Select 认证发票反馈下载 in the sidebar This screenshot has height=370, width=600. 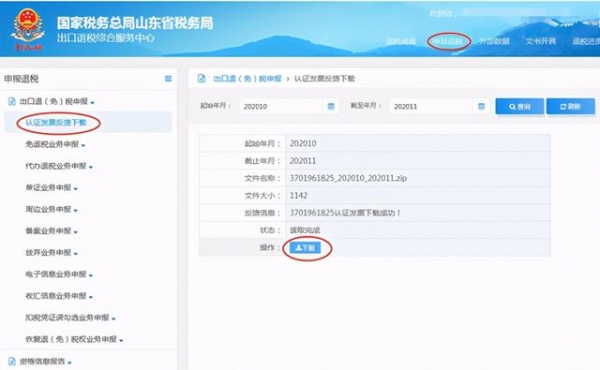pyautogui.click(x=56, y=122)
